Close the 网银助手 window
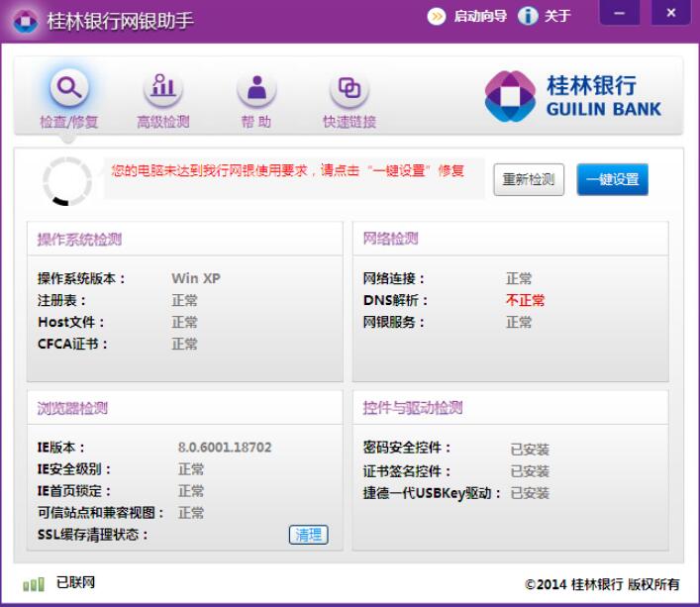The image size is (700, 607). [671, 13]
